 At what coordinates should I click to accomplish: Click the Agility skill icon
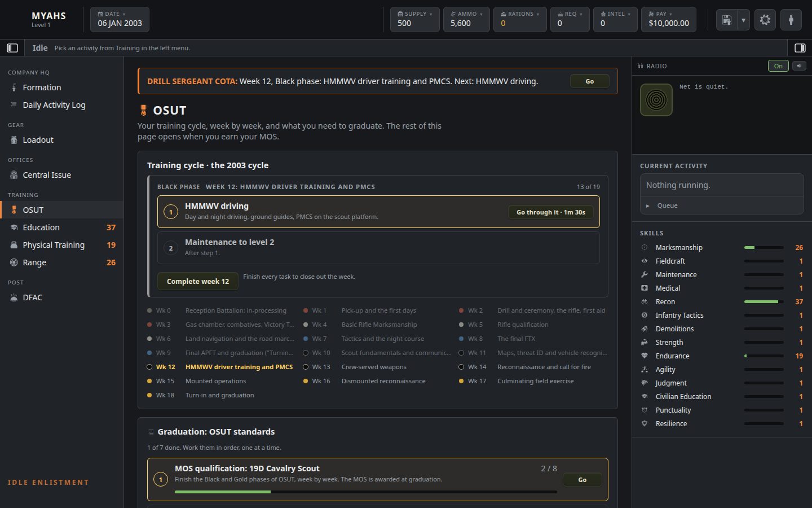pyautogui.click(x=645, y=369)
